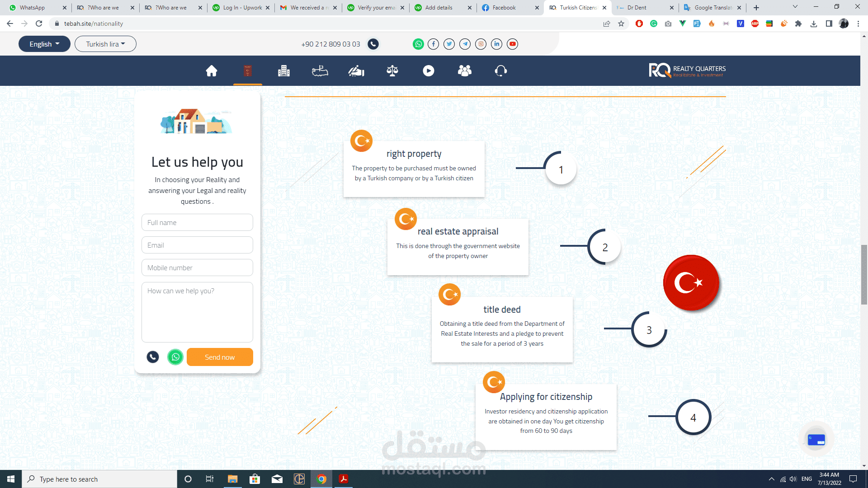Click the Full name input field
868x488 pixels.
pos(197,222)
